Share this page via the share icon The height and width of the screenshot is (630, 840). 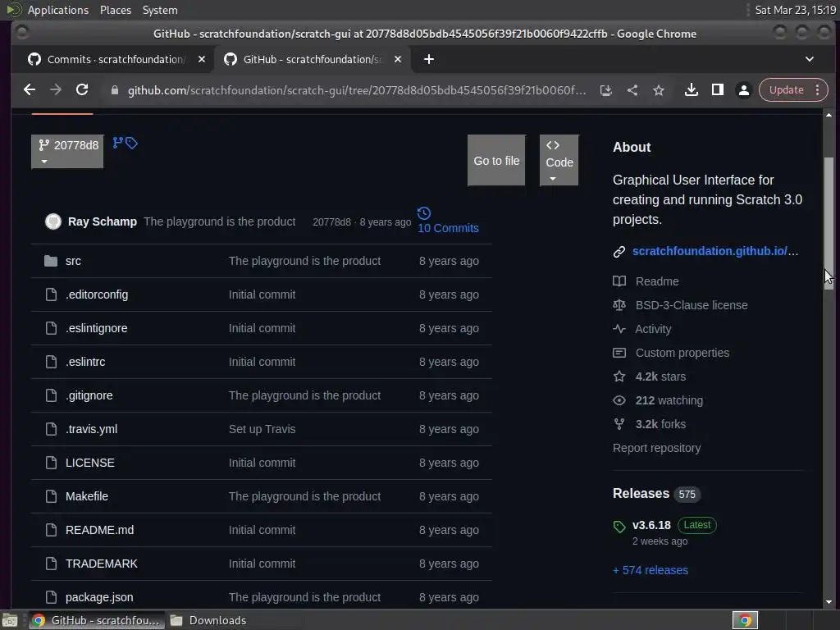pos(632,90)
